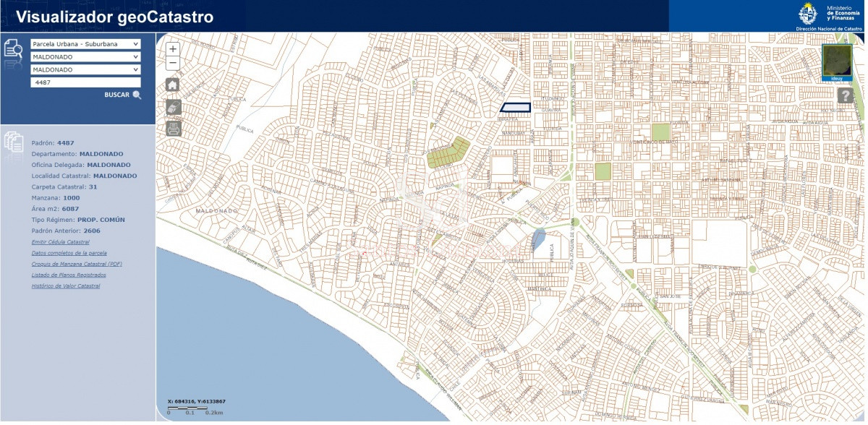Zoom in on the map
Screen dimensions: 868x425
click(x=173, y=49)
